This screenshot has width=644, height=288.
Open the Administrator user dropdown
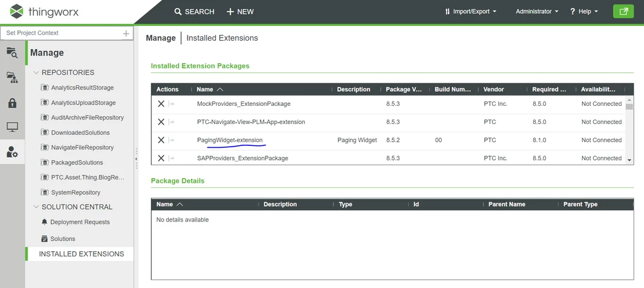pos(537,12)
